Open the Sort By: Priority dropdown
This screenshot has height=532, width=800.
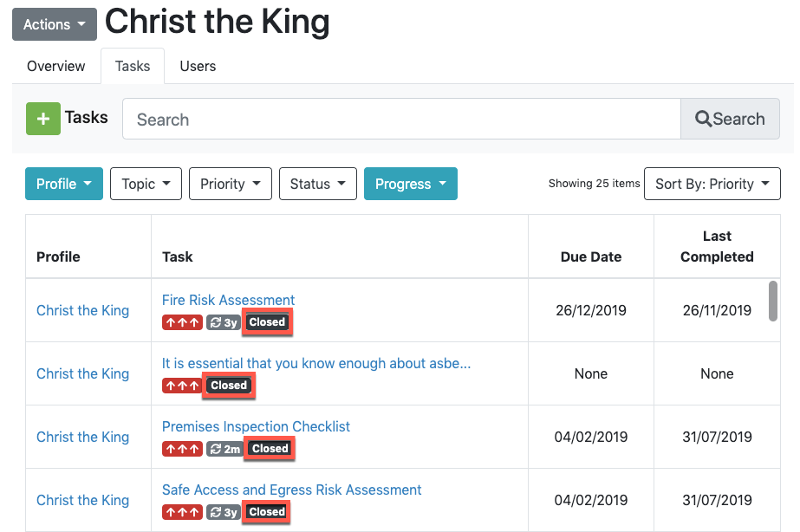coord(712,184)
